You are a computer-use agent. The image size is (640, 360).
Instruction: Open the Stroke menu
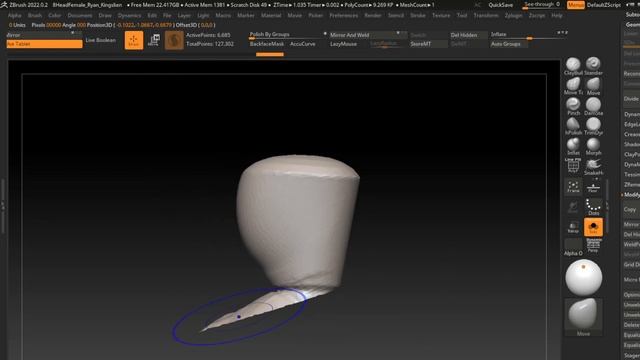point(418,16)
